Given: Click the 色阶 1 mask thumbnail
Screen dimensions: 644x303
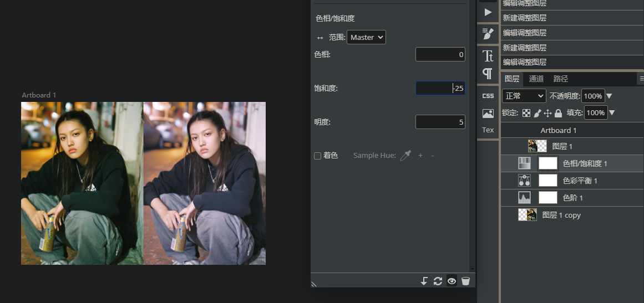Looking at the screenshot, I should (548, 198).
